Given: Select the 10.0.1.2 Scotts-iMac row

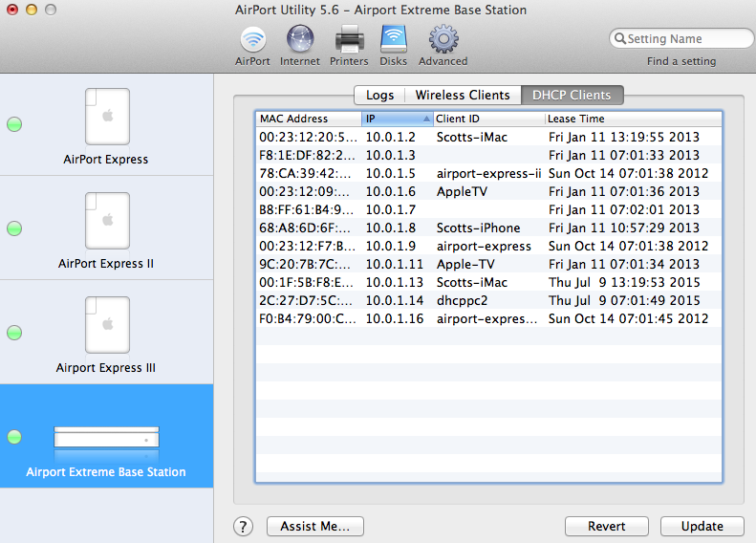Looking at the screenshot, I should click(x=489, y=137).
